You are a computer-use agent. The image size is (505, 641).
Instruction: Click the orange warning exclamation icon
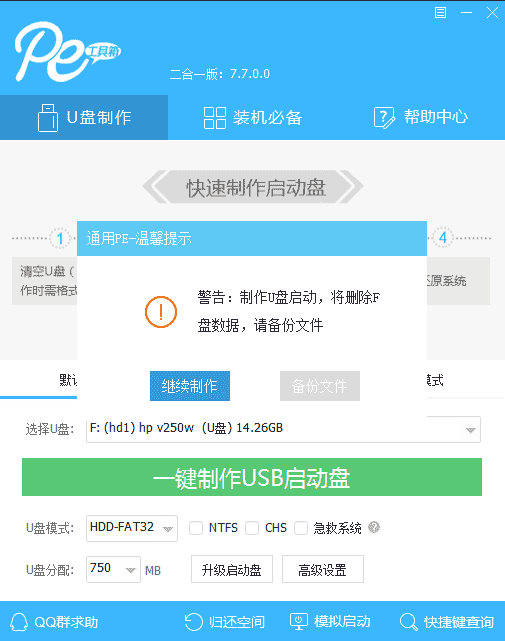(x=161, y=312)
